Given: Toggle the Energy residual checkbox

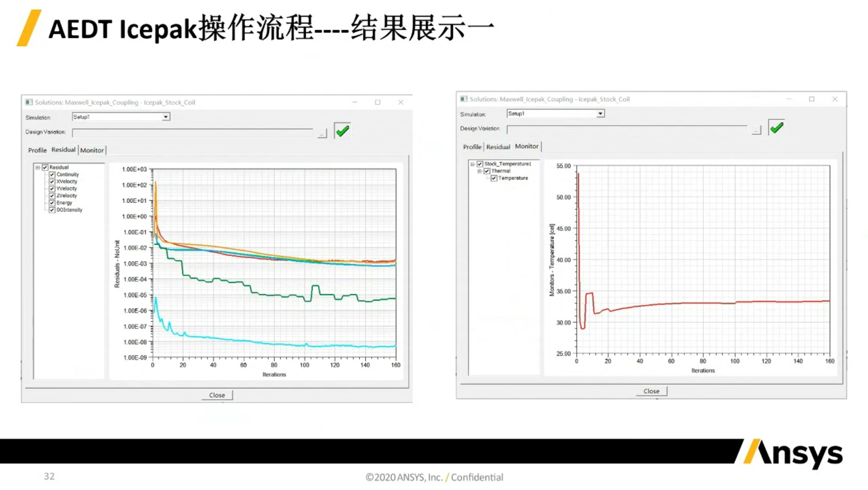Looking at the screenshot, I should coord(52,203).
